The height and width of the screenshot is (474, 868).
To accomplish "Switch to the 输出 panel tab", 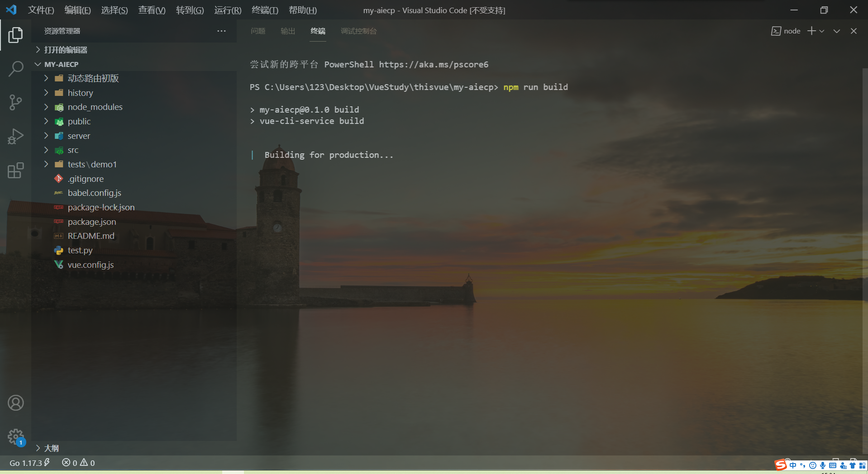I will tap(288, 31).
